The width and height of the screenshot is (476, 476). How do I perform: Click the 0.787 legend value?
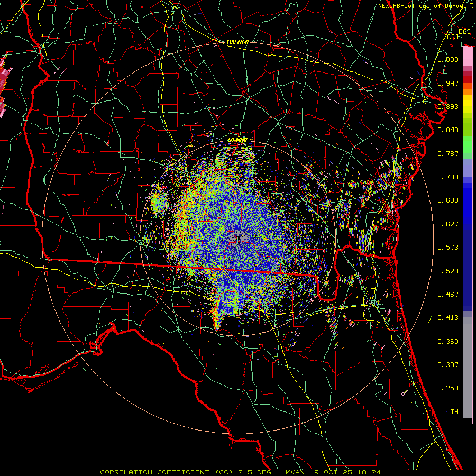pyautogui.click(x=448, y=153)
